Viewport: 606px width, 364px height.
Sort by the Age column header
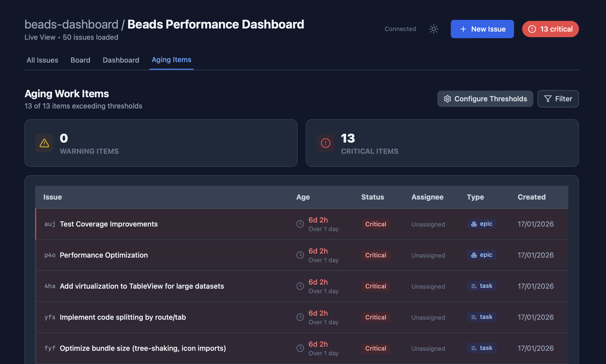click(303, 197)
